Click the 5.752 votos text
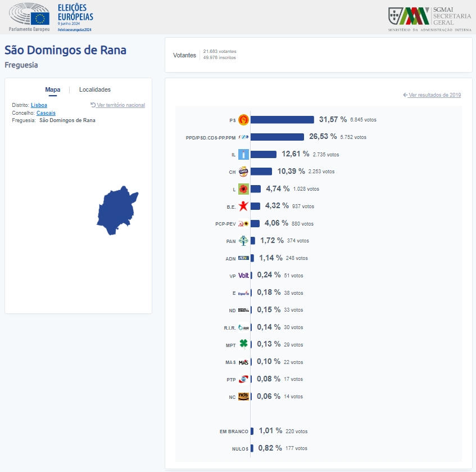This screenshot has width=476, height=472. click(x=353, y=137)
